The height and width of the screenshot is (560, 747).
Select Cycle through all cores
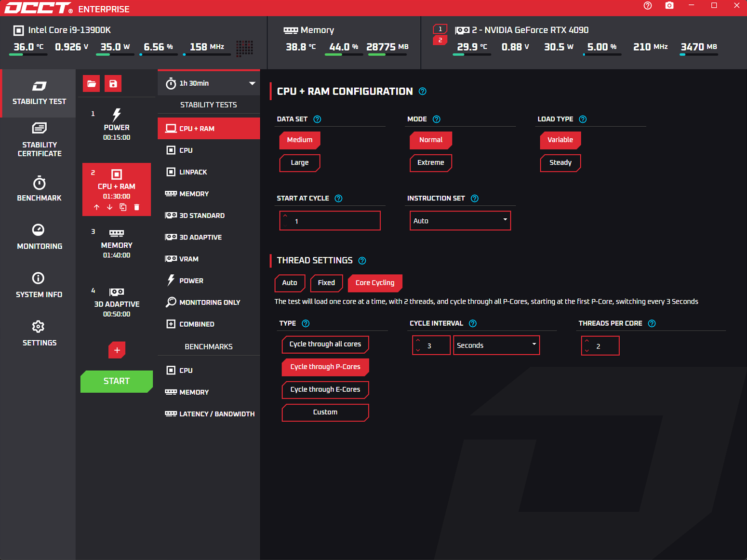coord(325,344)
